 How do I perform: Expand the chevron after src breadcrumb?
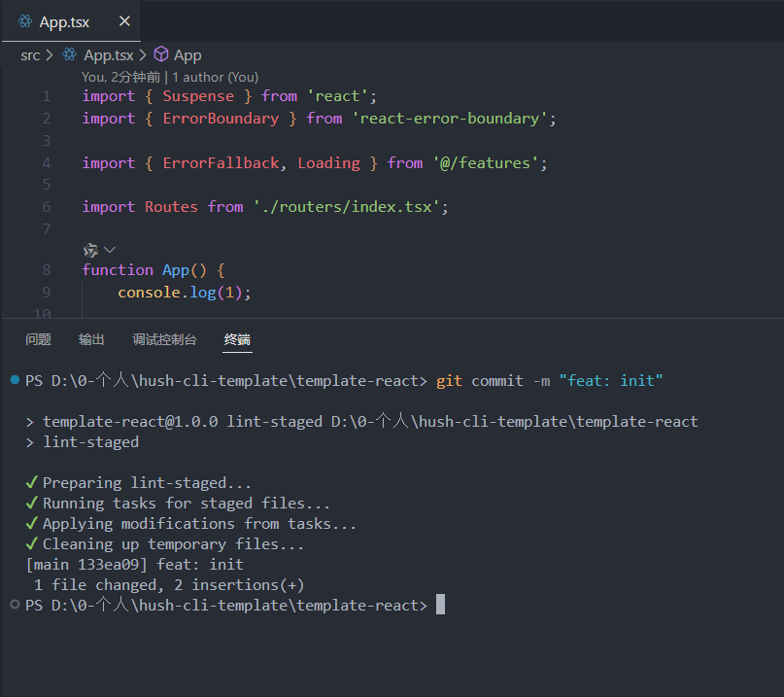[49, 55]
